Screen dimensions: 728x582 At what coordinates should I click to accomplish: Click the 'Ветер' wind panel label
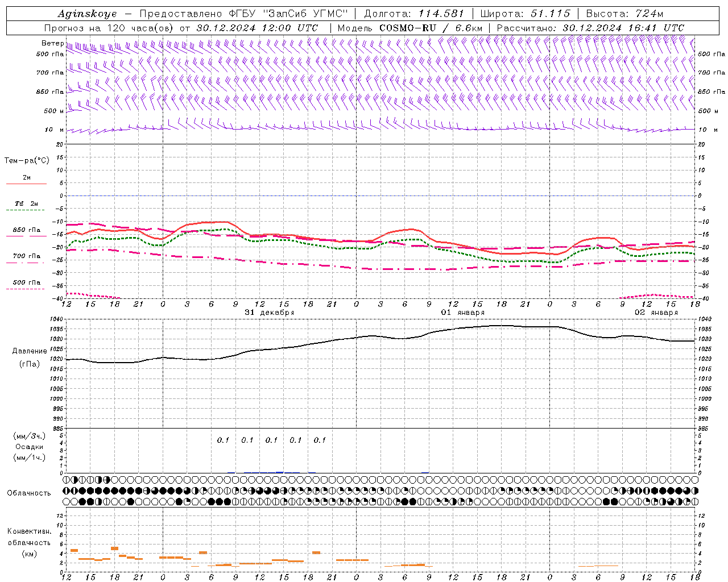click(x=52, y=43)
